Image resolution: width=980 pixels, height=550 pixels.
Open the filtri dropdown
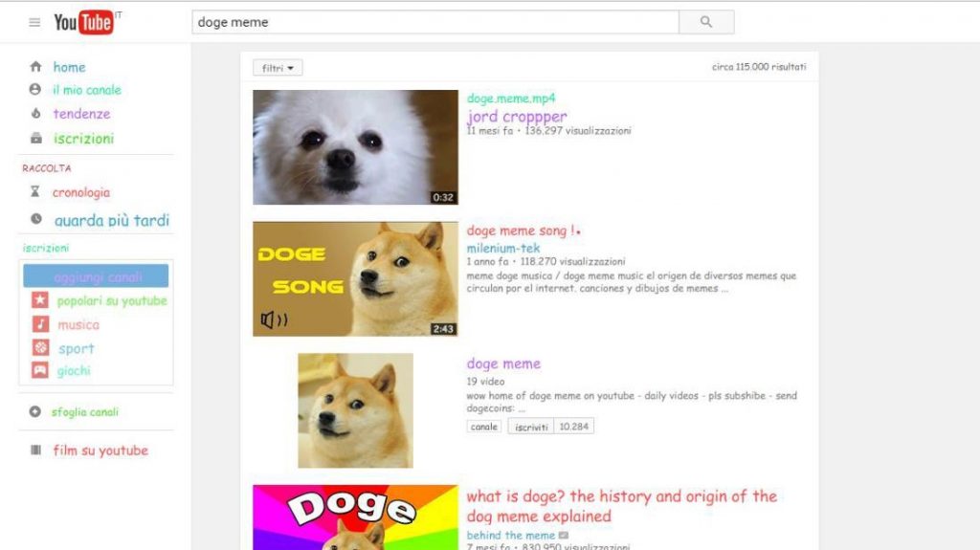[x=278, y=68]
